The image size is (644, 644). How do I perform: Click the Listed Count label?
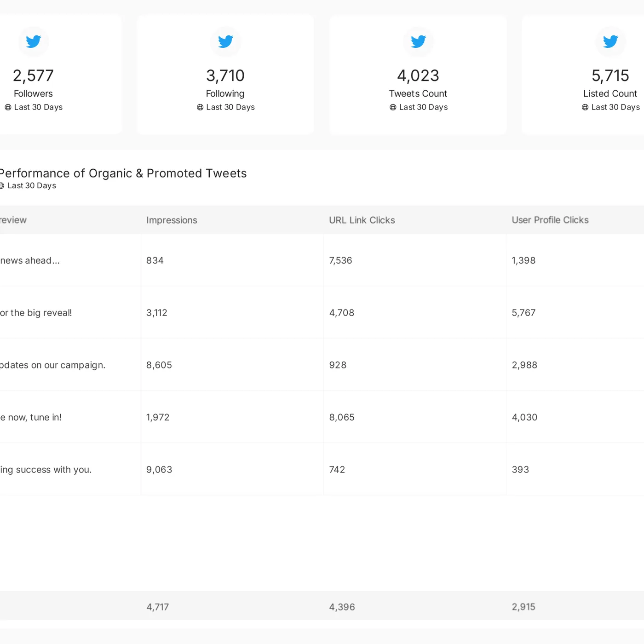pyautogui.click(x=610, y=94)
